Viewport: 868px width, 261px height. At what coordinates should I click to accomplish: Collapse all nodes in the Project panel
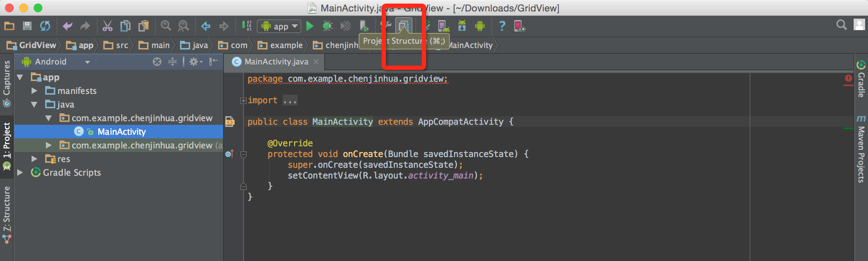[x=173, y=62]
